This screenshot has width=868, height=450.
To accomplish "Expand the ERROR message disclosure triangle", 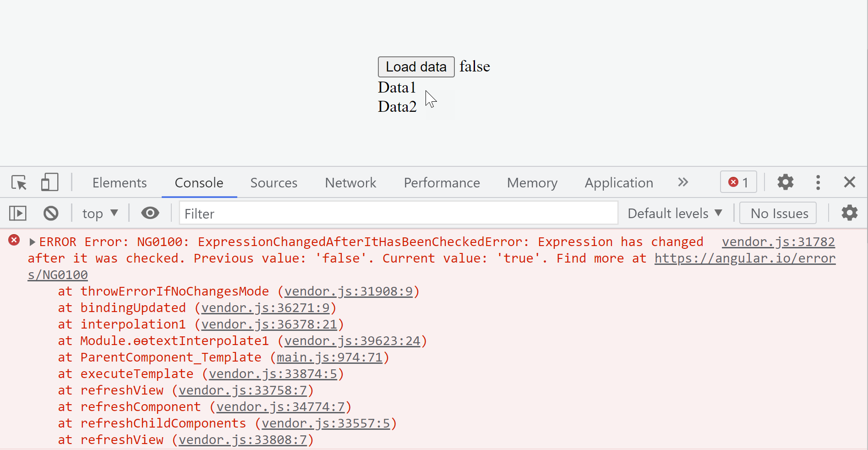I will click(32, 242).
